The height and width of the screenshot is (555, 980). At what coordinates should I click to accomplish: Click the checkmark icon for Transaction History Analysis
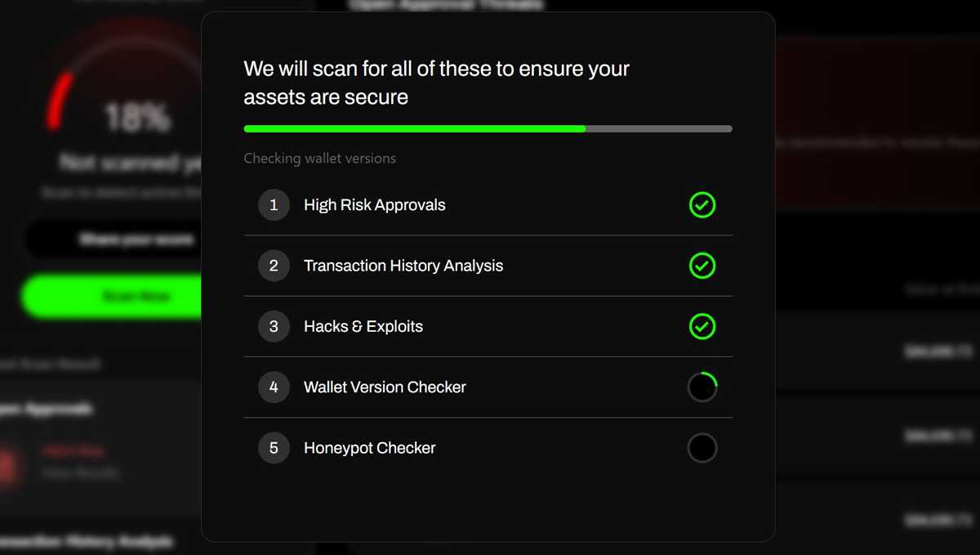tap(702, 266)
